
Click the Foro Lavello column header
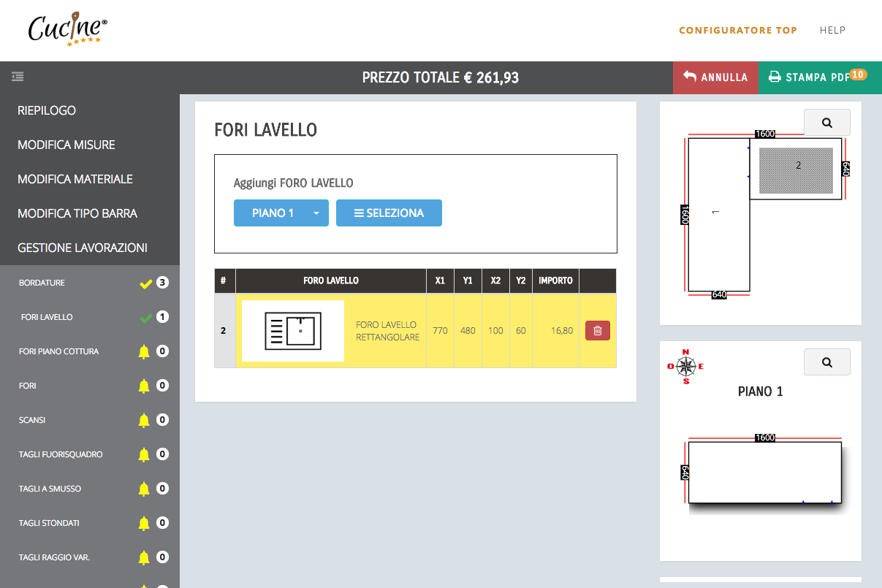click(x=331, y=280)
